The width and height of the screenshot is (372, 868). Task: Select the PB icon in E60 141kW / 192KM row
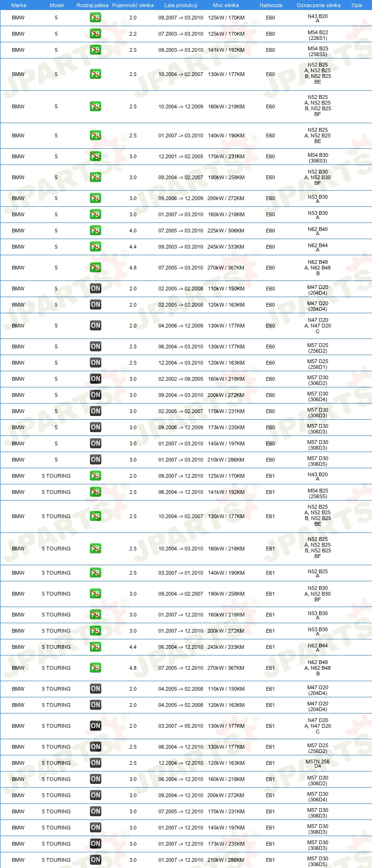(96, 50)
